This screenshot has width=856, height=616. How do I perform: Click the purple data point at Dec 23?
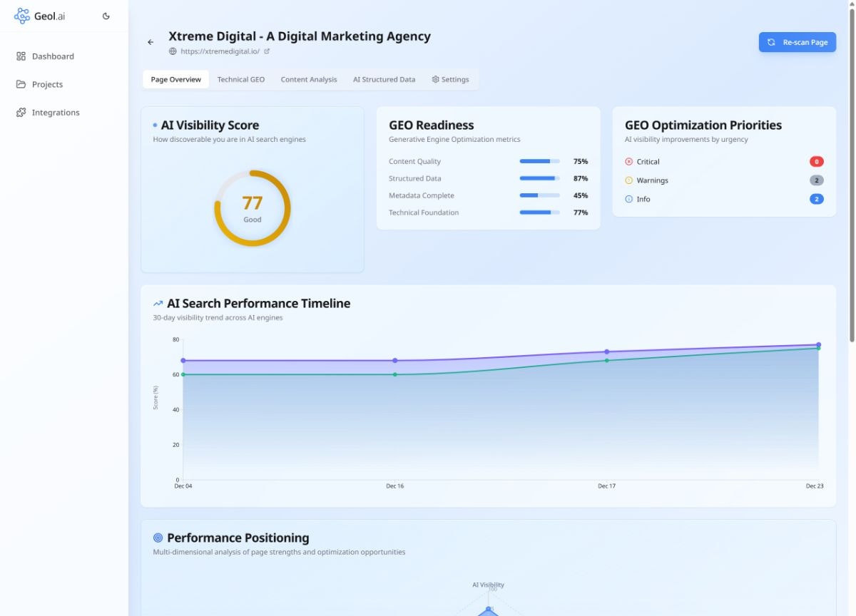(818, 344)
